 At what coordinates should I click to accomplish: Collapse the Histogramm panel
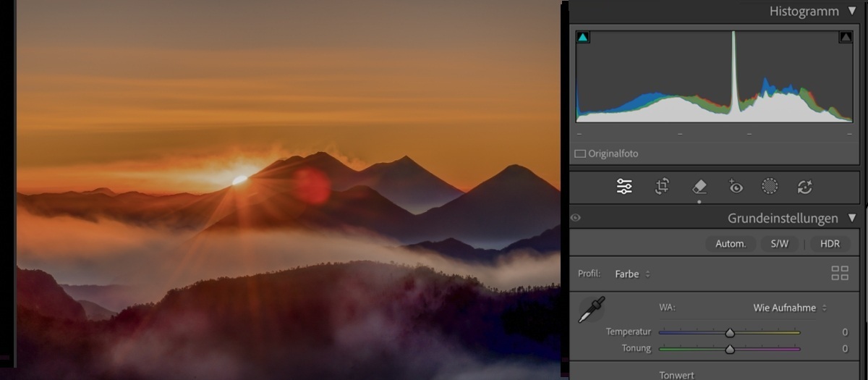click(x=851, y=12)
